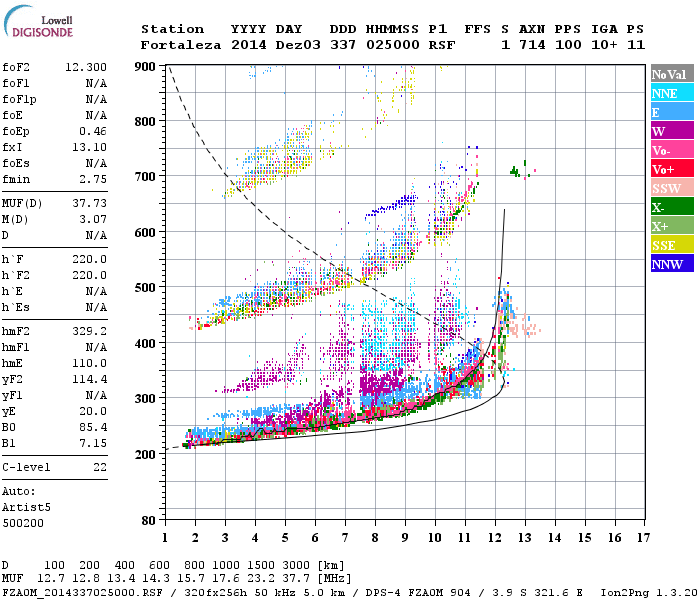The image size is (700, 600).
Task: Select the X+ legend swatch
Action: [x=672, y=225]
